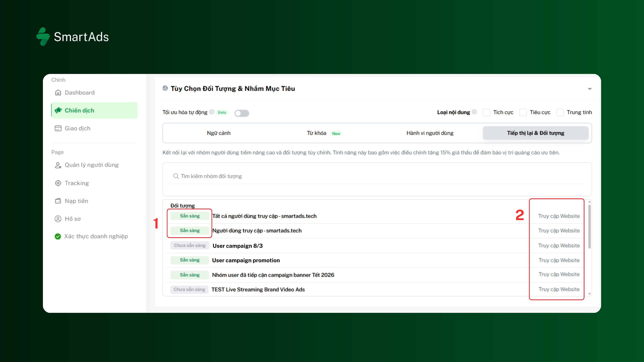Open Hồ sơ page

[94, 219]
